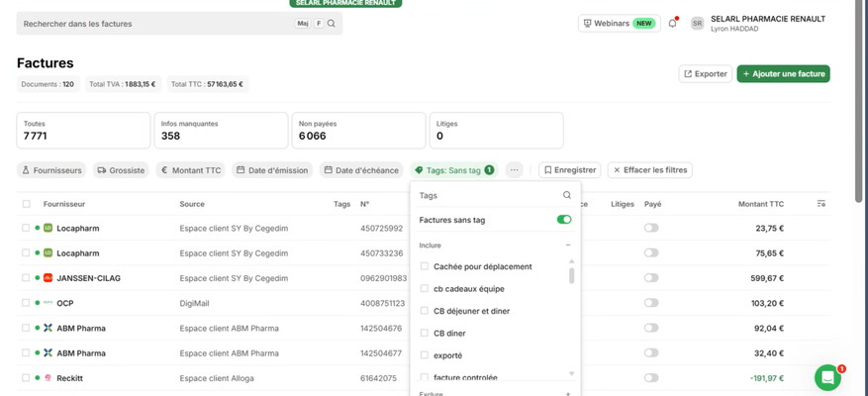Viewport: 868px width, 396px height.
Task: Click the -191,97 € amount
Action: 767,378
